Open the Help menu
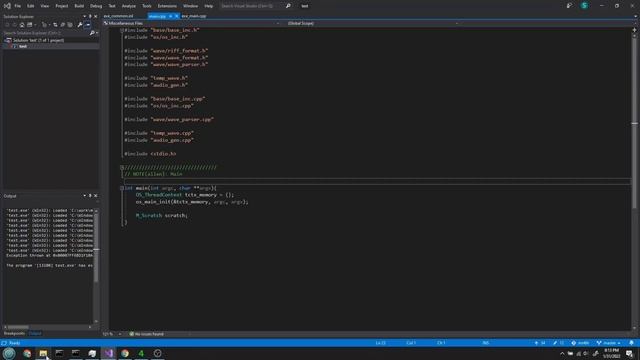Screen dimensions: 640x360 [209, 6]
